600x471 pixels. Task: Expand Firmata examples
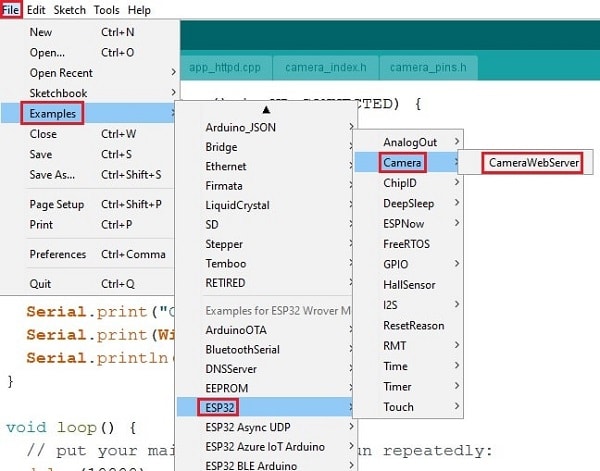266,186
